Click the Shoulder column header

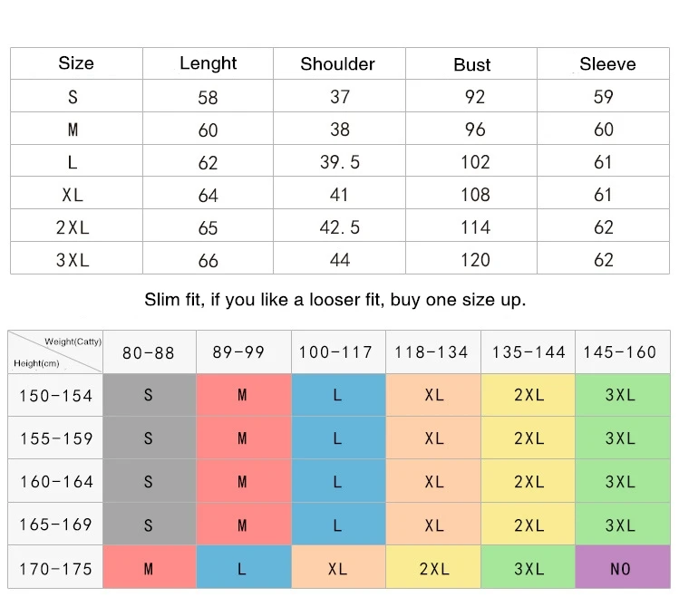[x=338, y=63]
